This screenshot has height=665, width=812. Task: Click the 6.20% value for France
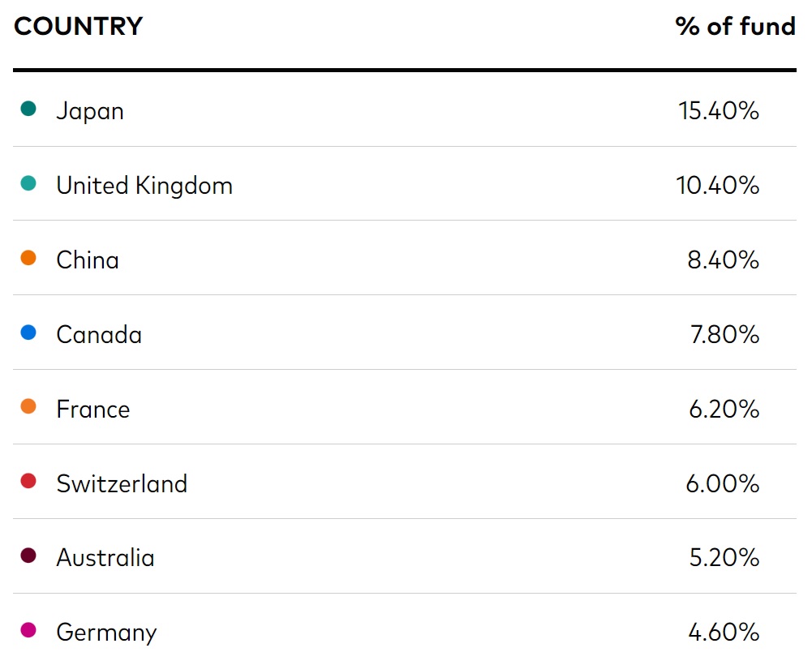point(724,410)
